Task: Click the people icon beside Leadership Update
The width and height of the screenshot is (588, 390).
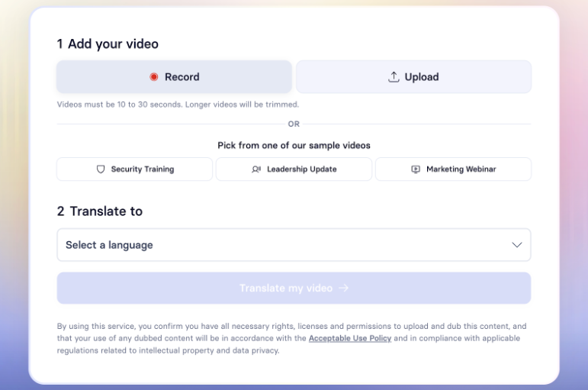Action: 256,169
